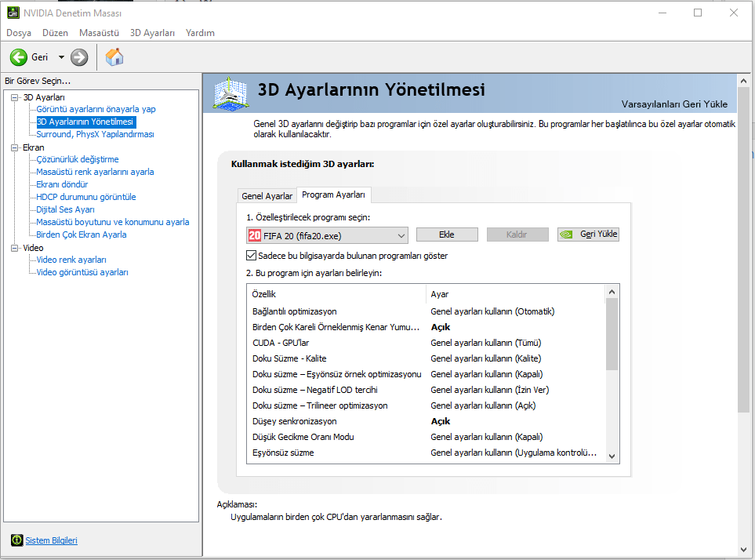Image resolution: width=755 pixels, height=560 pixels.
Task: Click the settings list scrollbar thumb
Action: [x=612, y=334]
